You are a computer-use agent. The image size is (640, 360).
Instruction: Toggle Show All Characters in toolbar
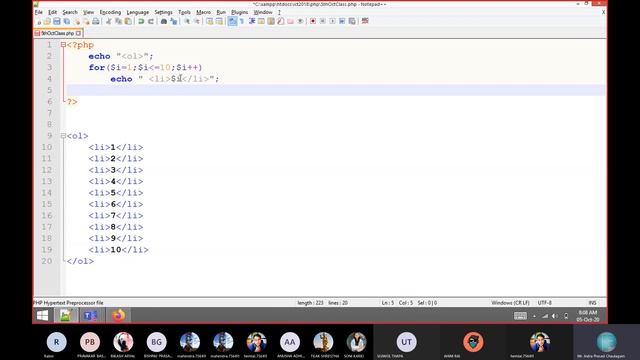242,21
